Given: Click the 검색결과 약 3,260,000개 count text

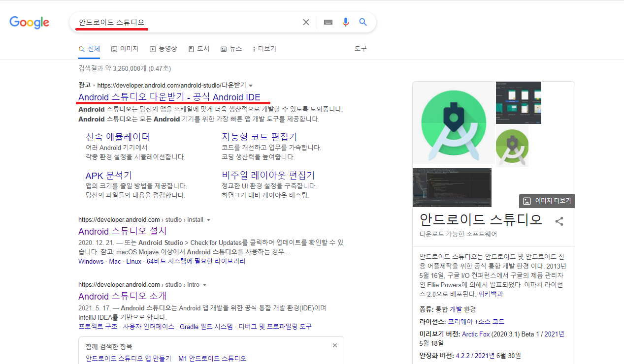Looking at the screenshot, I should click(x=125, y=68).
